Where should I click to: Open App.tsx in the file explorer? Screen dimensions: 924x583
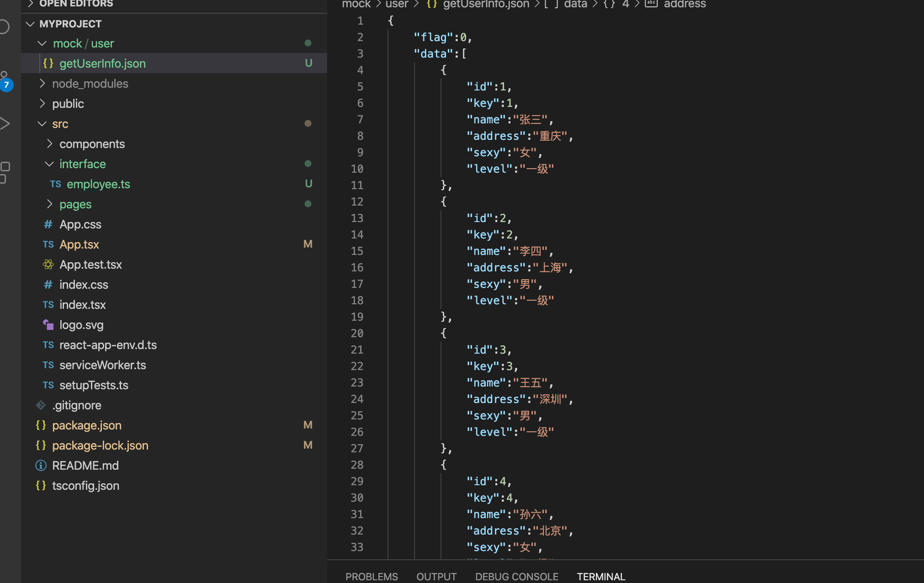(x=79, y=244)
